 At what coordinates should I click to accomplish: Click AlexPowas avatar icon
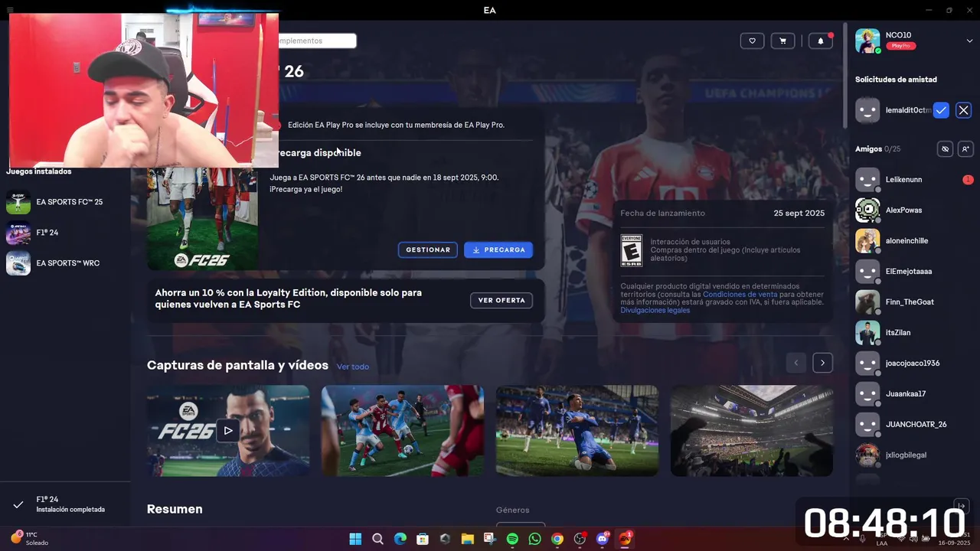(x=867, y=210)
